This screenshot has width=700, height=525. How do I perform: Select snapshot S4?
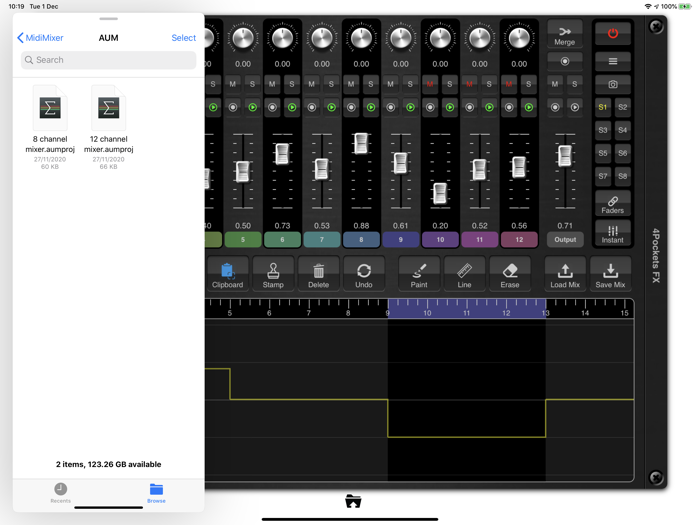point(622,130)
